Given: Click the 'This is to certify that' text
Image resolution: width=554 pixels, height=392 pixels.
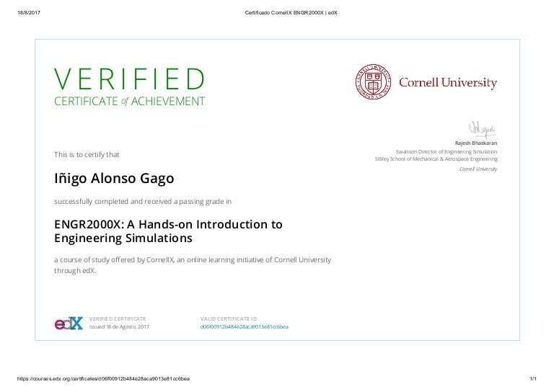Looking at the screenshot, I should 87,154.
